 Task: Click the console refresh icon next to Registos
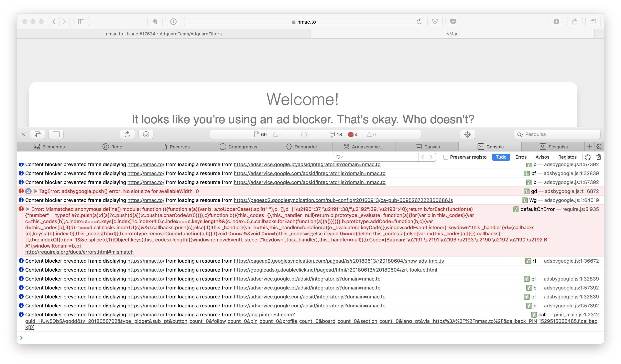[x=588, y=157]
